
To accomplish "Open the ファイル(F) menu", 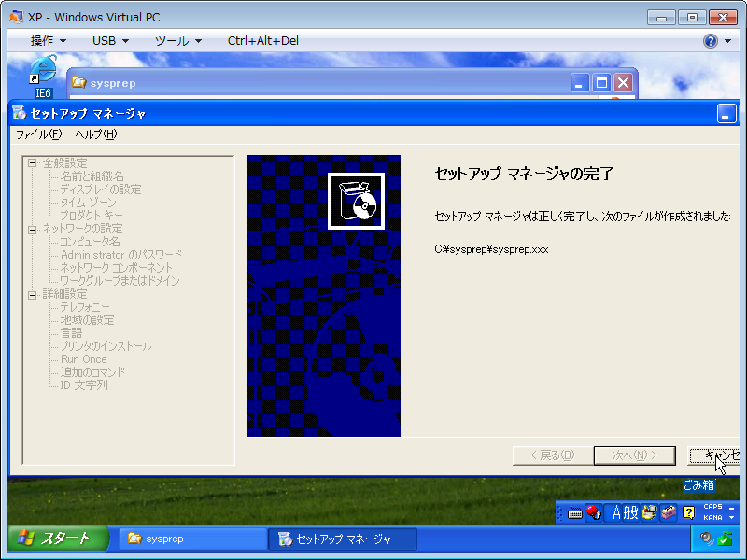I will pos(38,134).
